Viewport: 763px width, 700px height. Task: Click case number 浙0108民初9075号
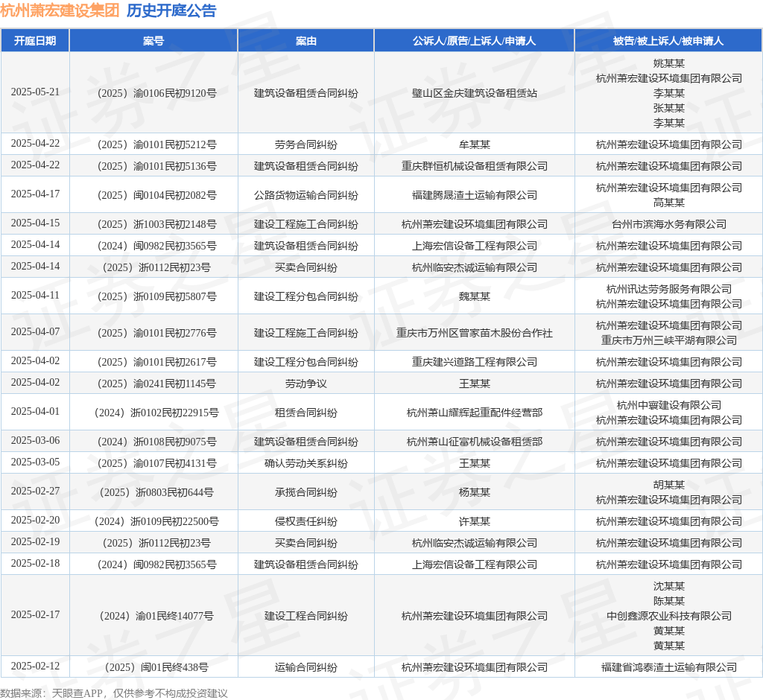tap(156, 442)
